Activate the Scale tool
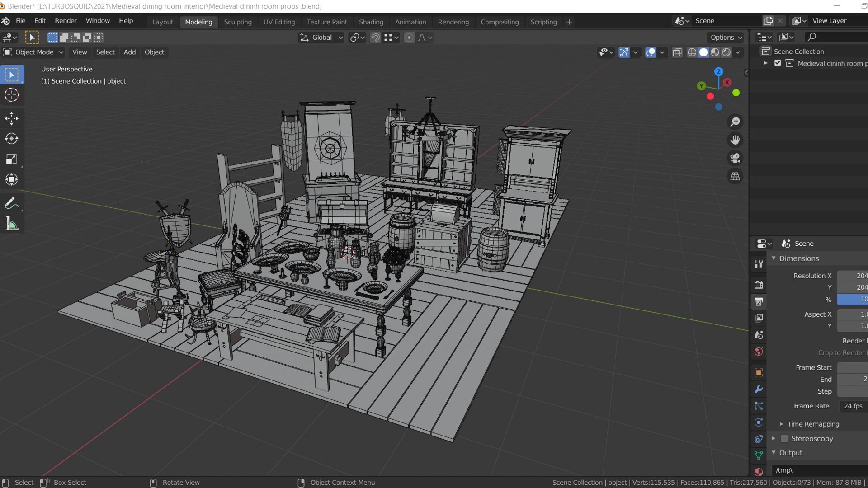The height and width of the screenshot is (488, 868). click(x=12, y=159)
